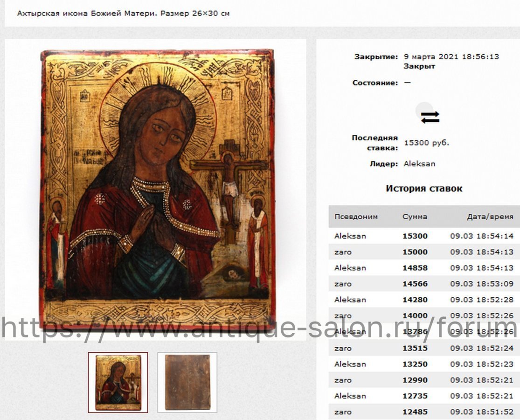The width and height of the screenshot is (520, 420).
Task: Show the back-side thumbnail photo
Action: click(x=187, y=382)
